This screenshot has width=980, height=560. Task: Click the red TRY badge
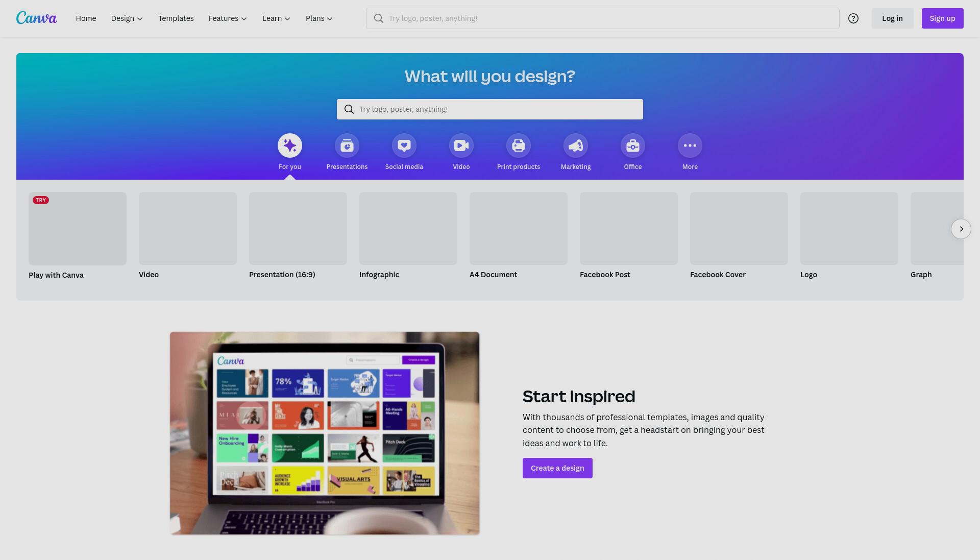point(41,200)
